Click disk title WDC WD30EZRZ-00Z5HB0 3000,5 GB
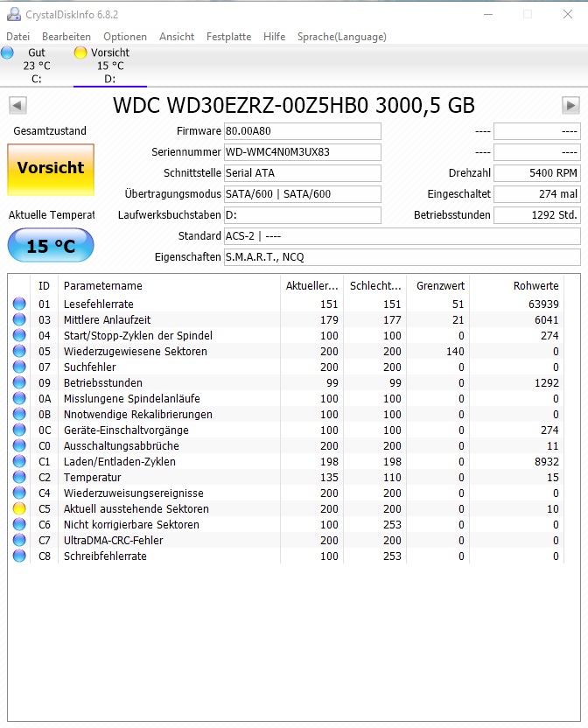Screen dimensions: 588x728 (x=294, y=105)
